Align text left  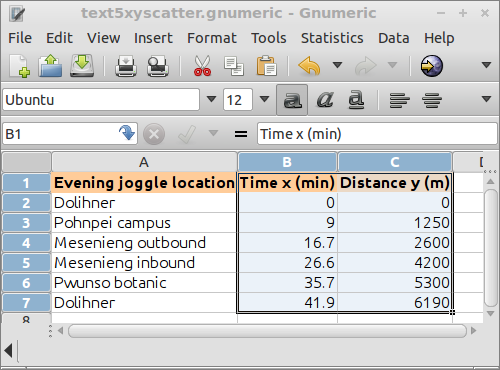[x=400, y=100]
